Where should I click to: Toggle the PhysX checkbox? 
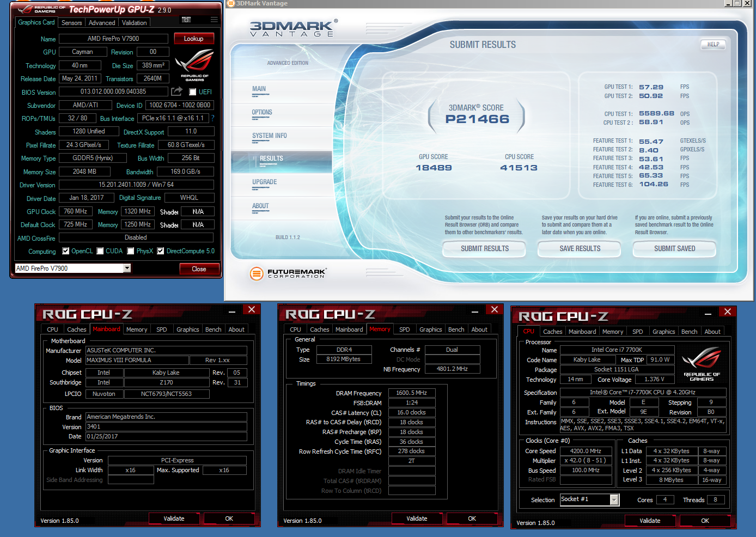point(131,251)
